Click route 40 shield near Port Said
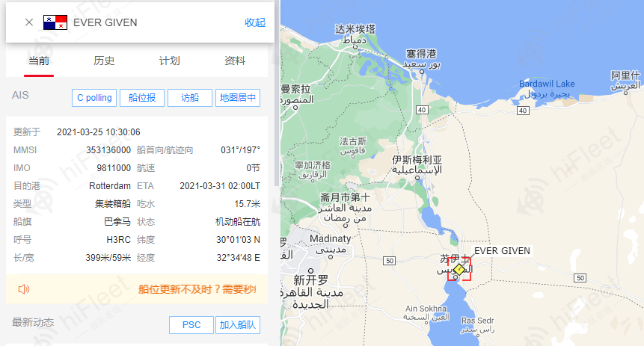Screen dimensions: 644x346 pos(422,110)
